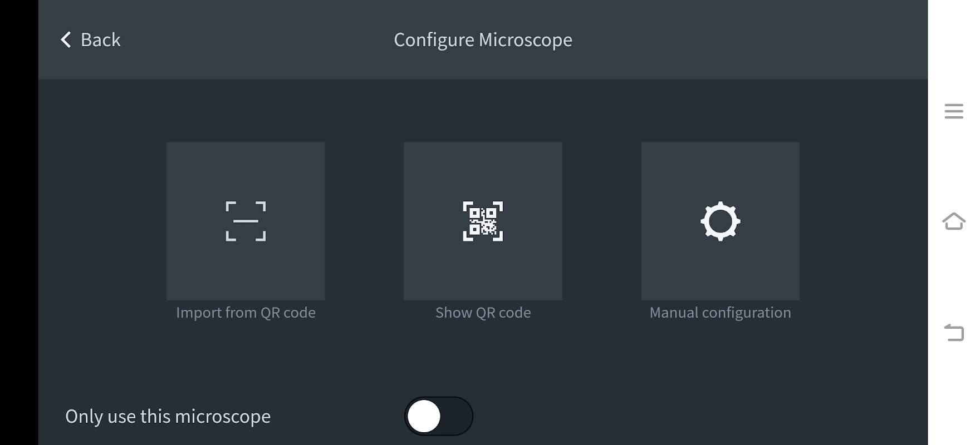Click the dark track of the toggle
Image resolution: width=980 pixels, height=445 pixels.
coord(458,416)
